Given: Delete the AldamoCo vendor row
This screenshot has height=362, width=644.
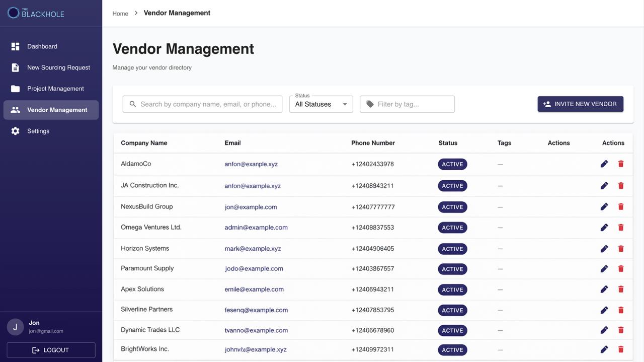Looking at the screenshot, I should (621, 164).
